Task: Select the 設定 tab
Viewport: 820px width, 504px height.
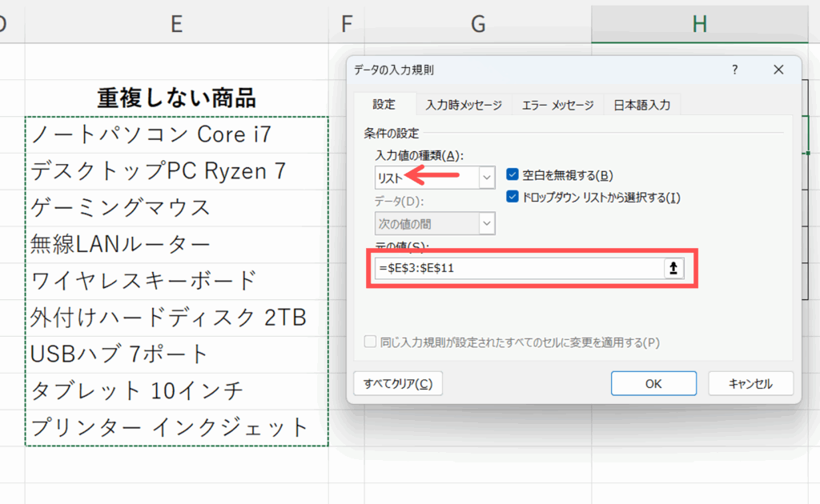Action: pyautogui.click(x=384, y=105)
